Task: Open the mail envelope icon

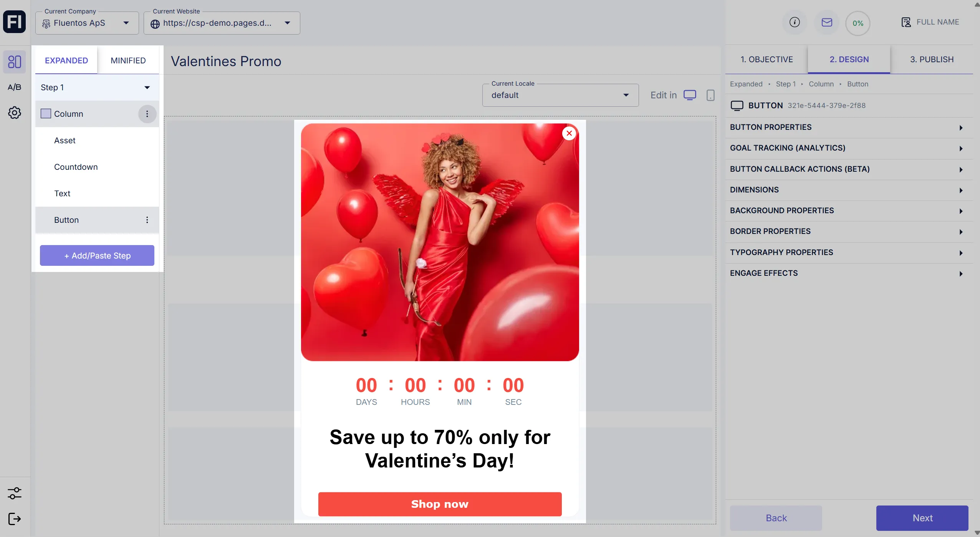Action: pos(827,22)
